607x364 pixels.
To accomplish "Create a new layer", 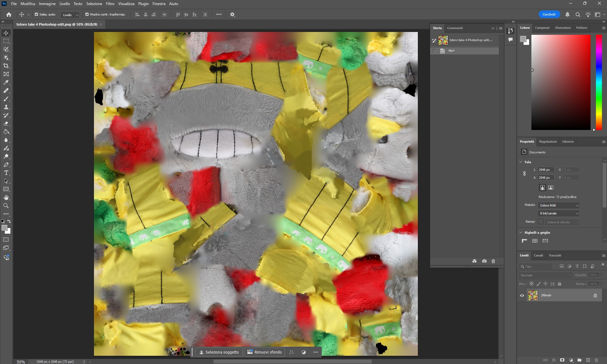I will (x=588, y=360).
